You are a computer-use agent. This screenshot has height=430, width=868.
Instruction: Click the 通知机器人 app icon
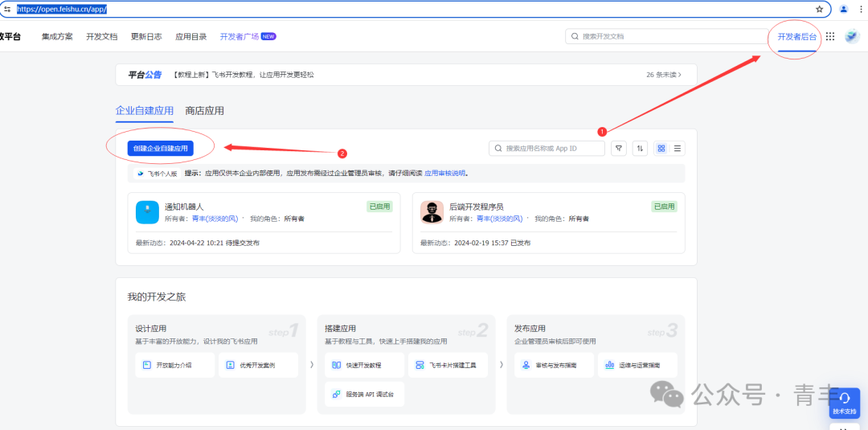coord(147,212)
